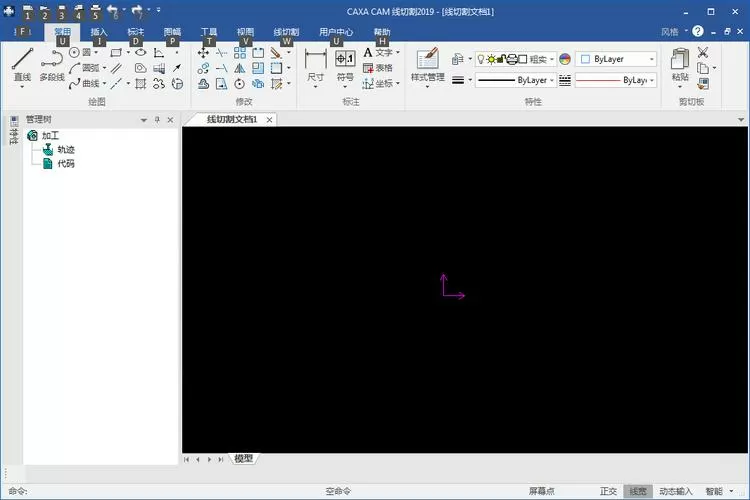
Task: Click the 文字 text tool
Action: click(380, 52)
